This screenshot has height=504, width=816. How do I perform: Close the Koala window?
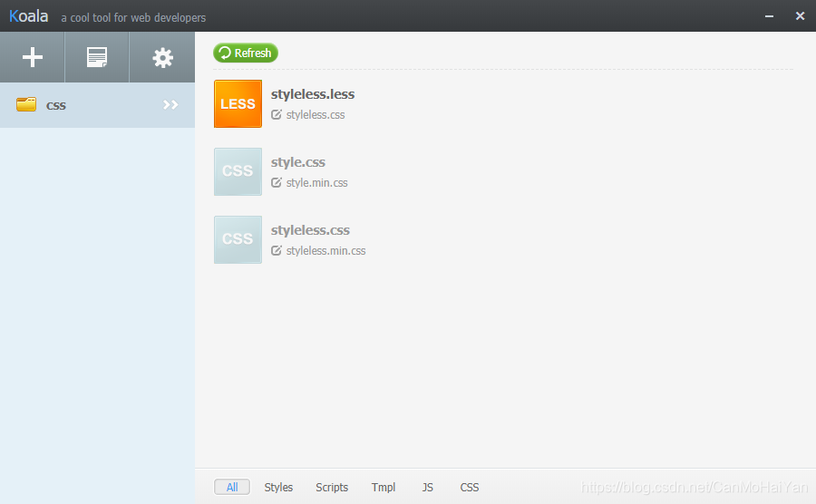pos(801,16)
